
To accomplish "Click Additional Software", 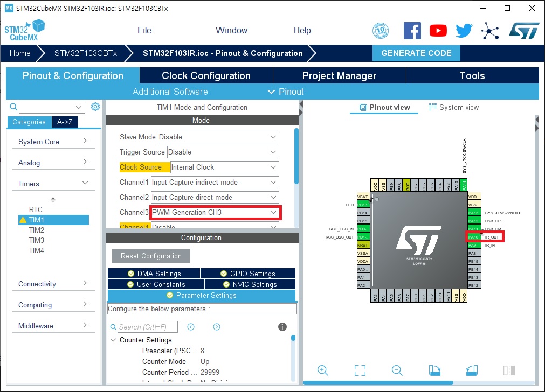I will click(170, 92).
